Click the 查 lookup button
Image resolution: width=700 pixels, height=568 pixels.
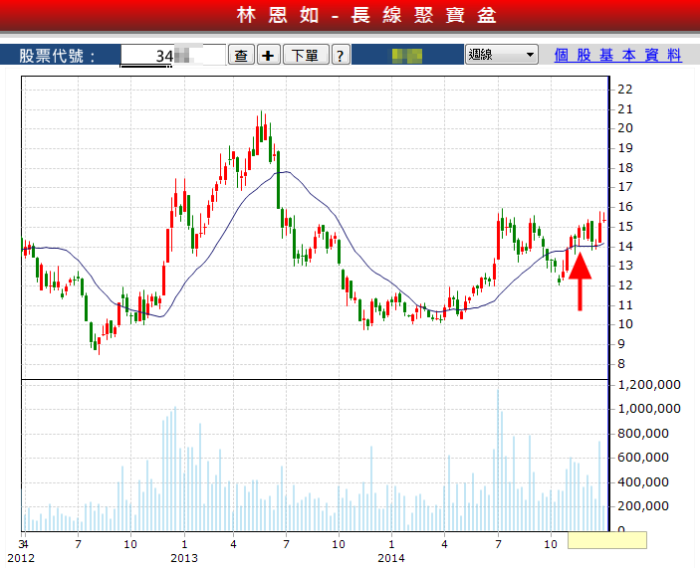(241, 55)
